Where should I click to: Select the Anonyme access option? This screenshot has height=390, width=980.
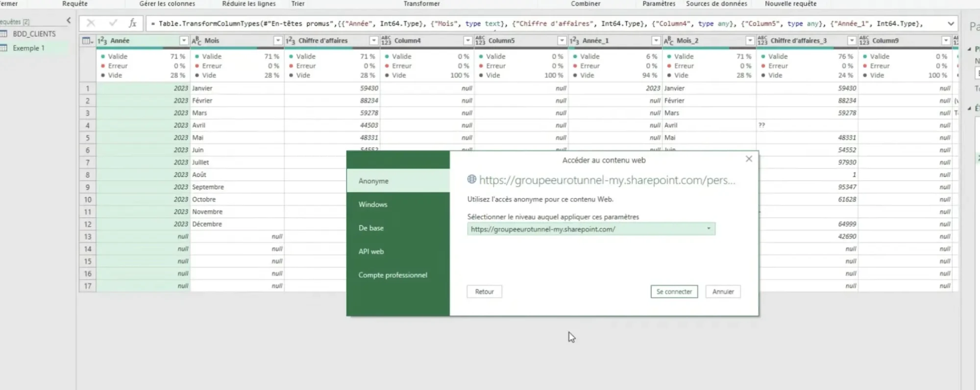pyautogui.click(x=398, y=181)
